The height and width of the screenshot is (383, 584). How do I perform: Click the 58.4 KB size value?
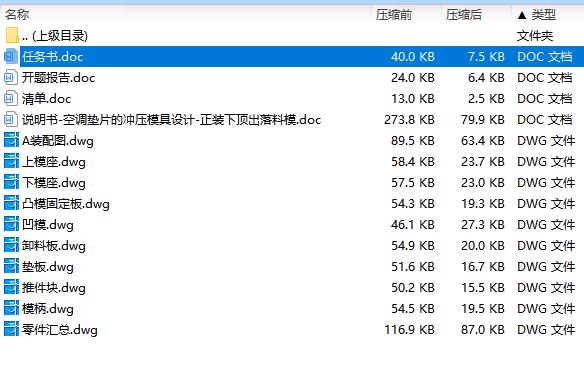point(413,162)
